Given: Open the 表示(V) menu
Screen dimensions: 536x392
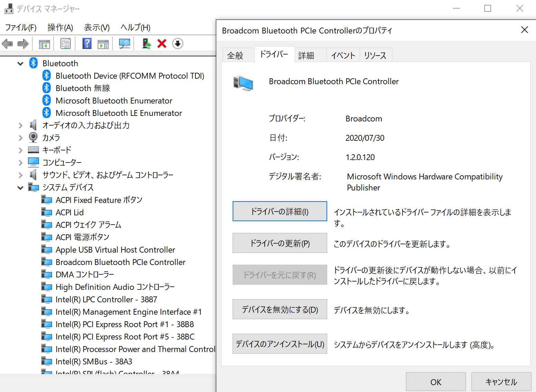Looking at the screenshot, I should 97,27.
